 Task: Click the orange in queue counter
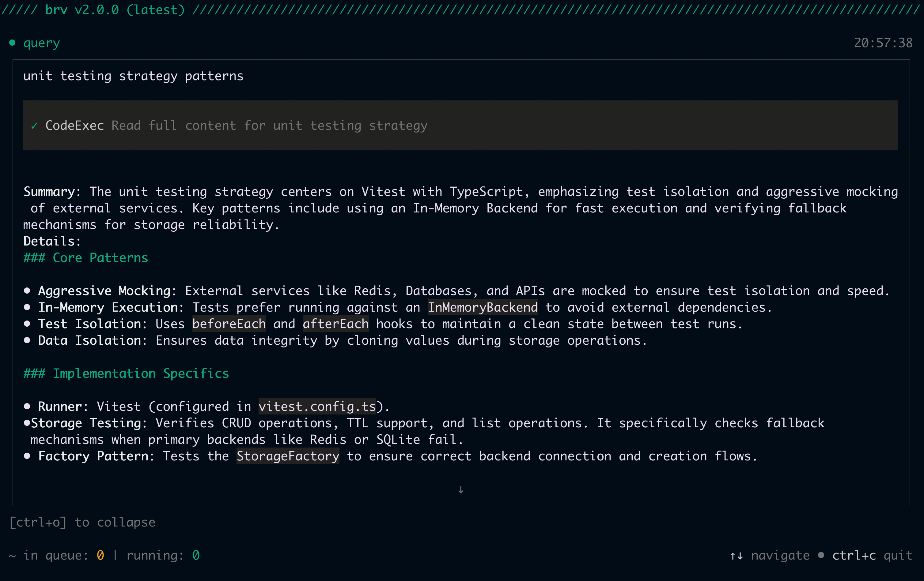click(100, 555)
